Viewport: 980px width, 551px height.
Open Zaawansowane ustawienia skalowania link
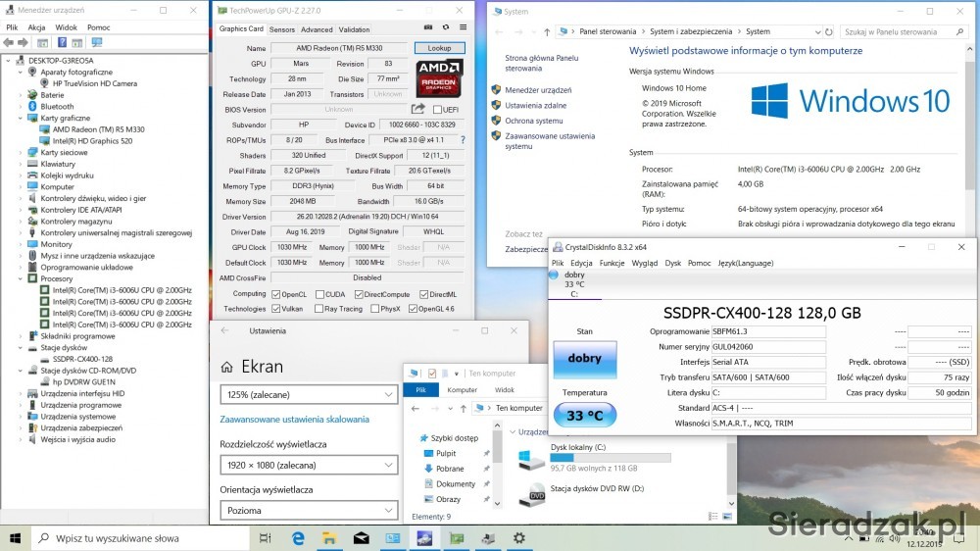coord(294,420)
